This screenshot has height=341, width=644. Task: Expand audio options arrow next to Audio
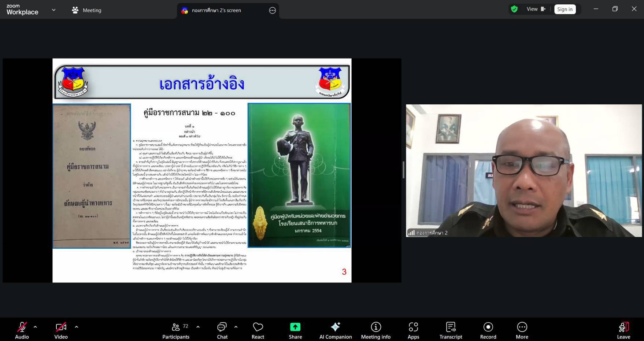(x=35, y=327)
